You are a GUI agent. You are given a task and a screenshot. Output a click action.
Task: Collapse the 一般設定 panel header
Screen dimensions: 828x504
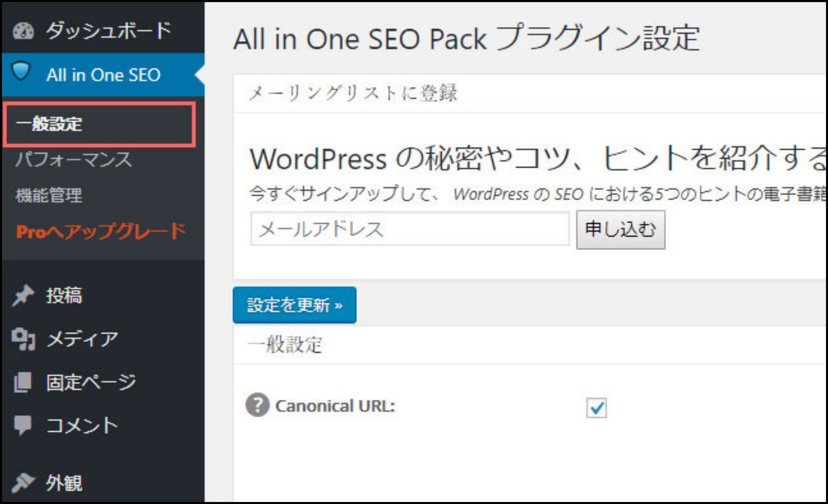530,345
